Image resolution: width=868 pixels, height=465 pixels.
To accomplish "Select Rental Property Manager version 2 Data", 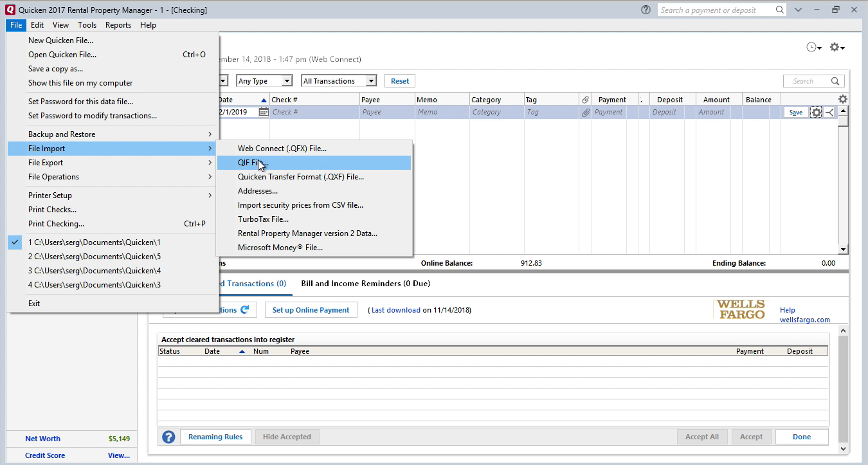I will pos(314,233).
